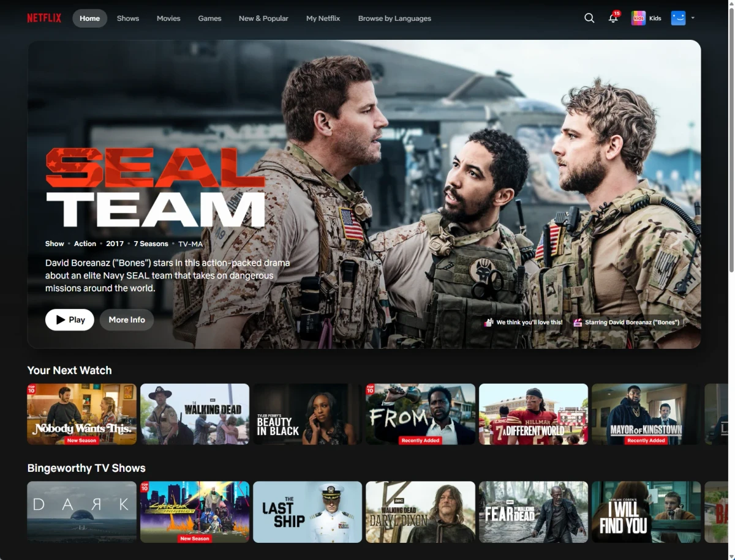Image resolution: width=735 pixels, height=560 pixels.
Task: Click the Netflix logo
Action: tap(44, 18)
